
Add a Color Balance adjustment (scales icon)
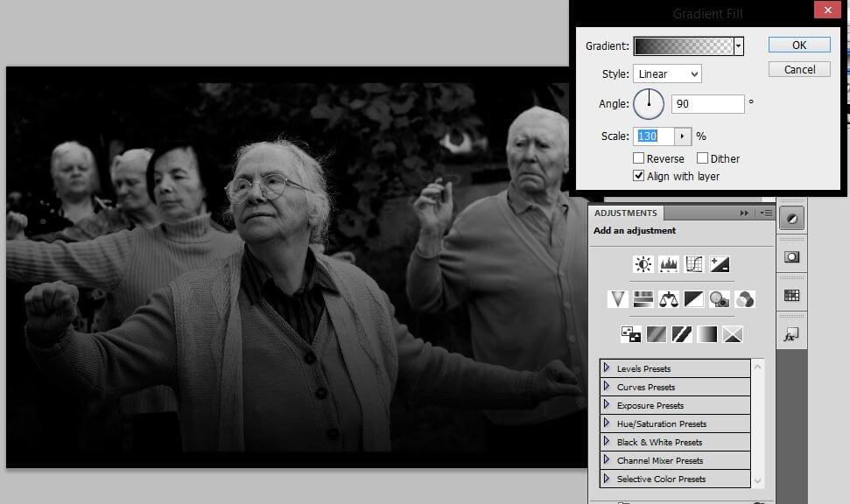669,299
